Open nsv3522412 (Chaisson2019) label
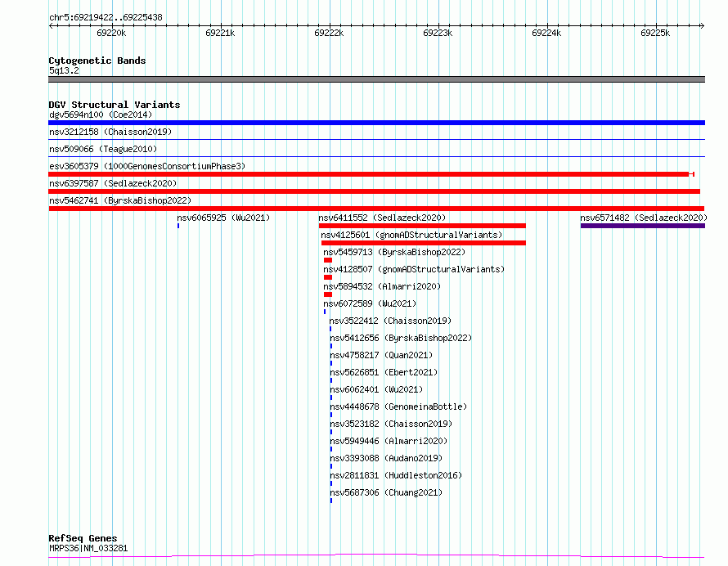This screenshot has height=566, width=728. [x=390, y=321]
